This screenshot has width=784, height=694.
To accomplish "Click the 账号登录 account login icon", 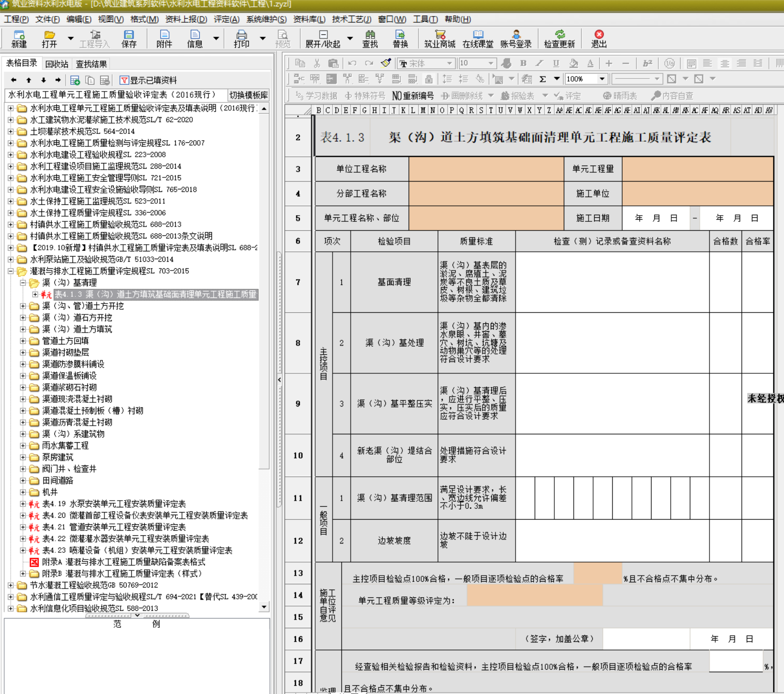I will tap(516, 39).
